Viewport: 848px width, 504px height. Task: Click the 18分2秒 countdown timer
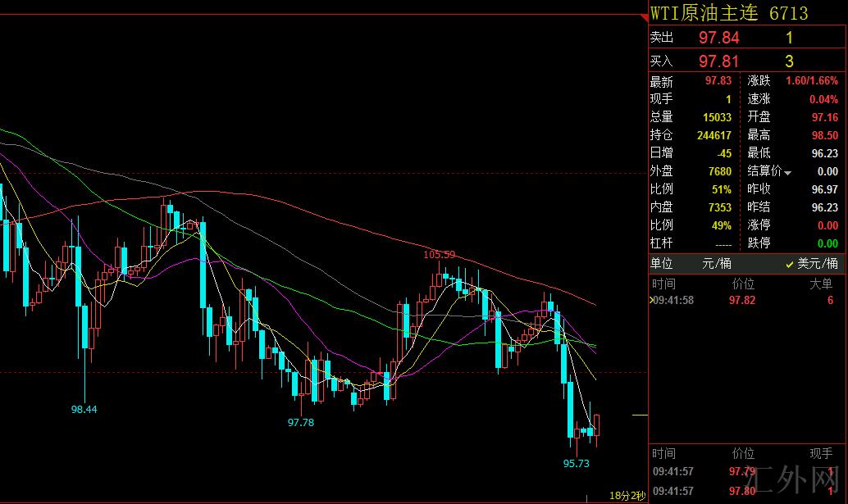click(627, 495)
